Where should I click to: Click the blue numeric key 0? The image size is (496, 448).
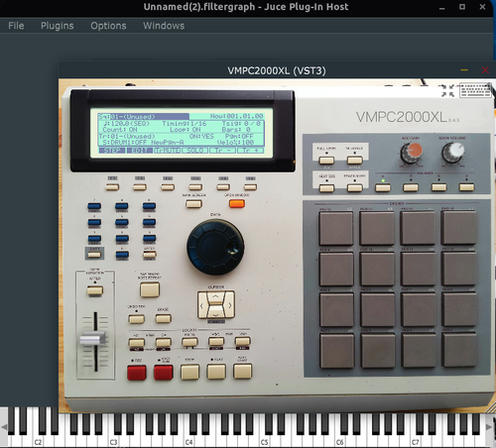[122, 255]
